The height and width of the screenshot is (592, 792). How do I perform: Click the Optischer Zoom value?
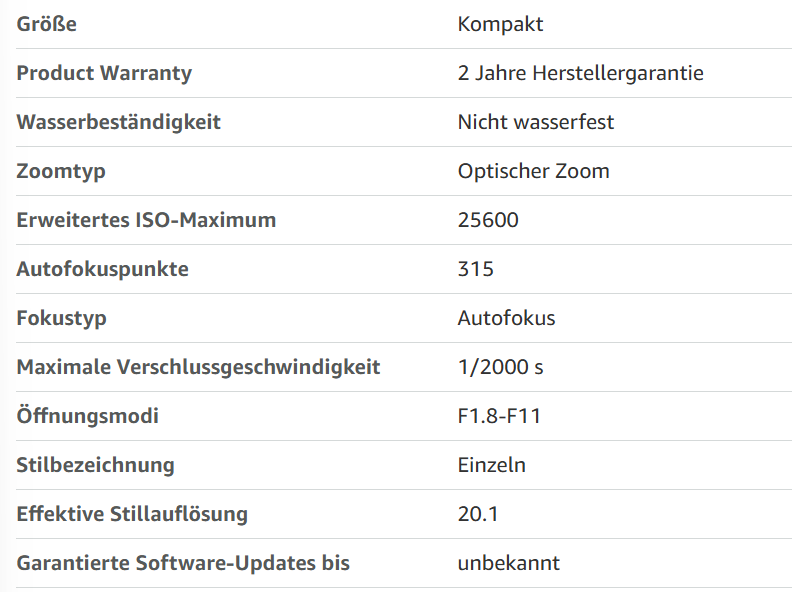[533, 171]
